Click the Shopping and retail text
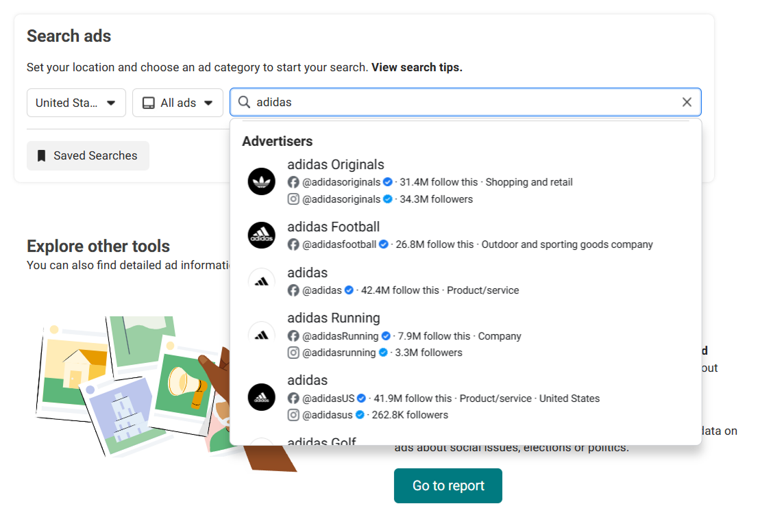Image resolution: width=760 pixels, height=532 pixels. [529, 182]
